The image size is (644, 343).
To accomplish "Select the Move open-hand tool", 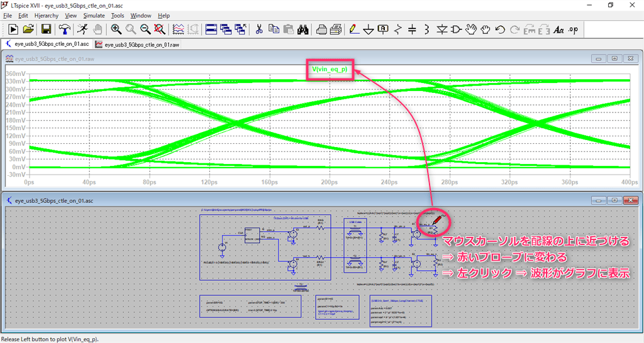I will 471,30.
